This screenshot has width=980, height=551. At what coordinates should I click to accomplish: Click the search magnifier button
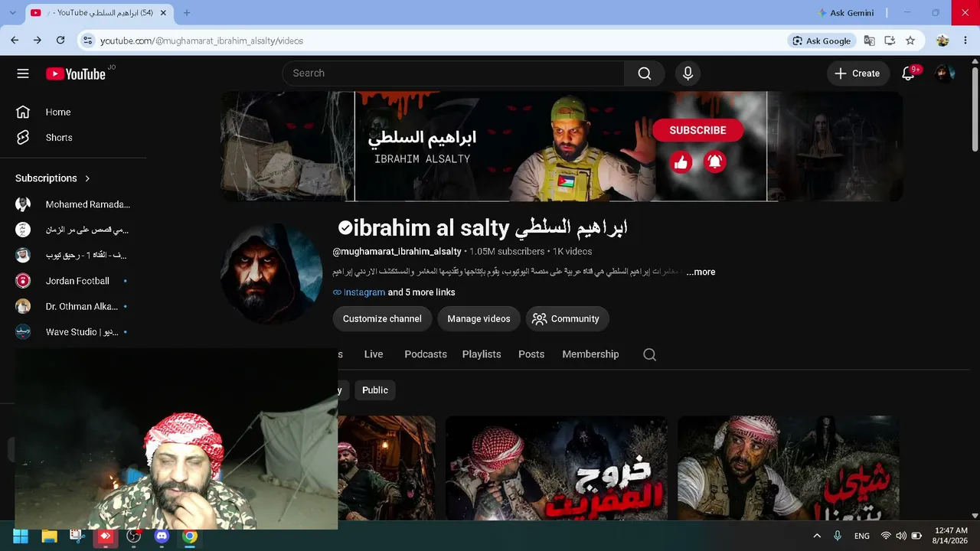tap(645, 73)
